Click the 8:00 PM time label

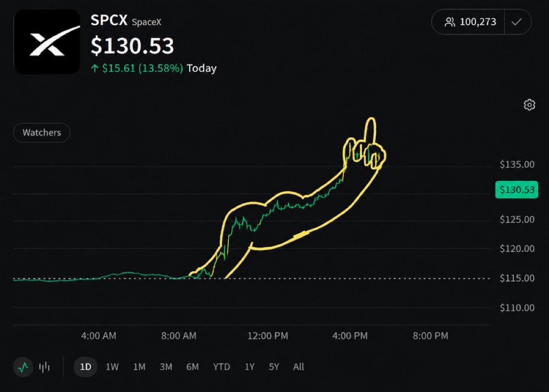430,336
